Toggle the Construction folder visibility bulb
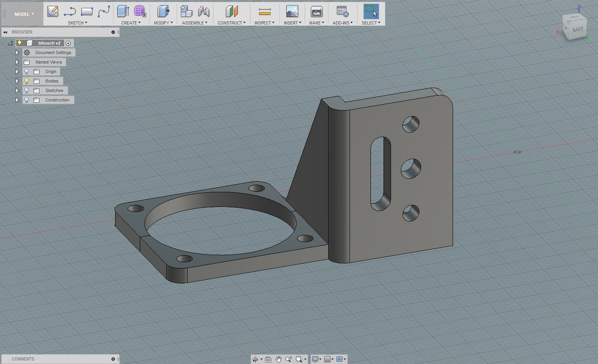This screenshot has height=364, width=598. click(x=27, y=100)
